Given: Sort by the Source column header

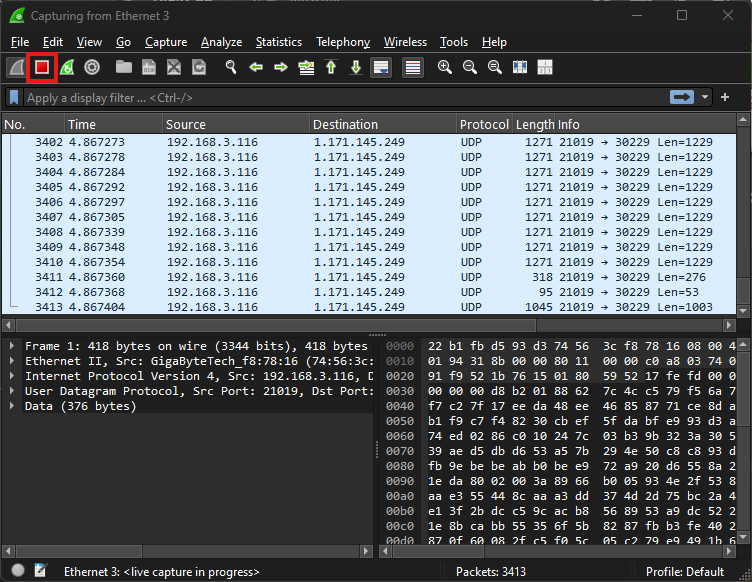Looking at the screenshot, I should pyautogui.click(x=236, y=125).
